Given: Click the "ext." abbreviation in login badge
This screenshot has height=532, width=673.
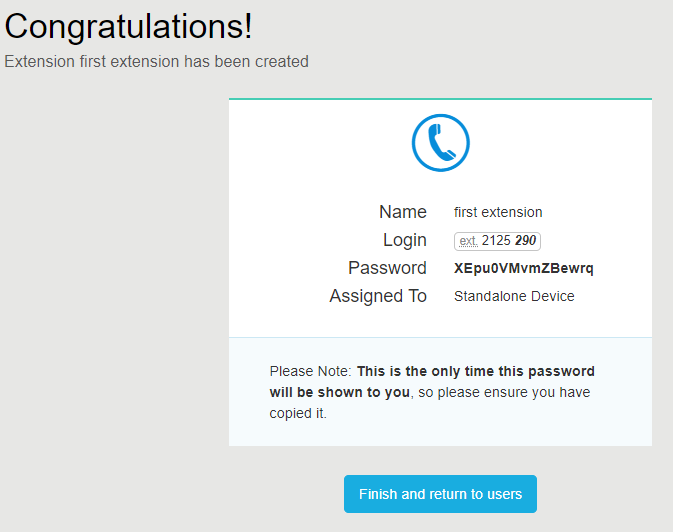Looking at the screenshot, I should pos(468,241).
